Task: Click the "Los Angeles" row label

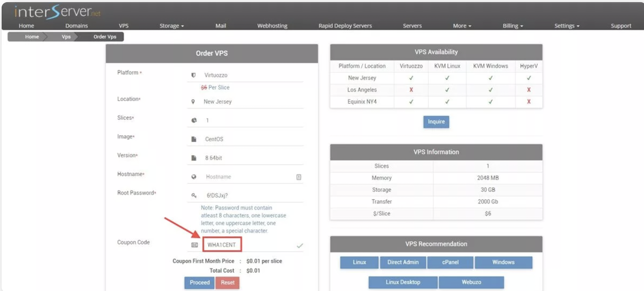Action: tap(362, 90)
